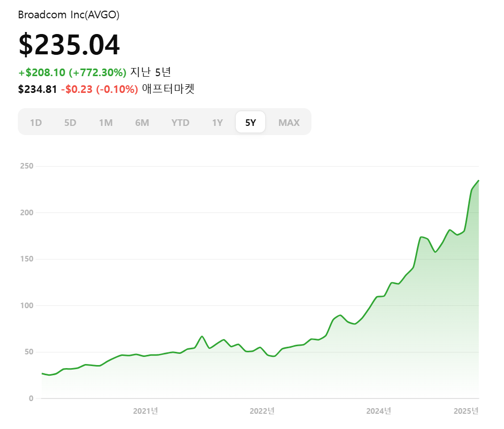This screenshot has height=429, width=504.
Task: Select the 5D time range tab
Action: 70,122
